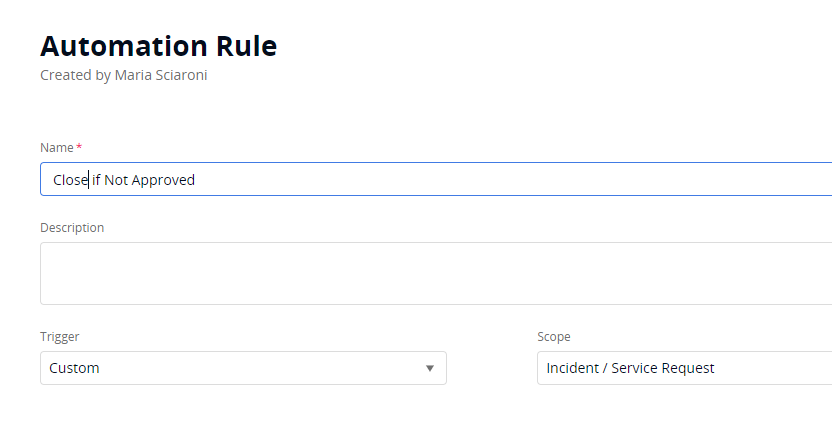Viewport: 832px width, 446px height.
Task: Click the word "Close" in Name field
Action: (x=70, y=180)
